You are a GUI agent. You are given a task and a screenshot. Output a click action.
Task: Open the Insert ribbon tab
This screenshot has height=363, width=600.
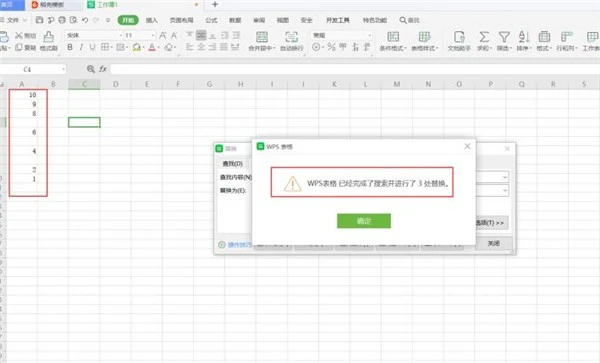pyautogui.click(x=152, y=20)
